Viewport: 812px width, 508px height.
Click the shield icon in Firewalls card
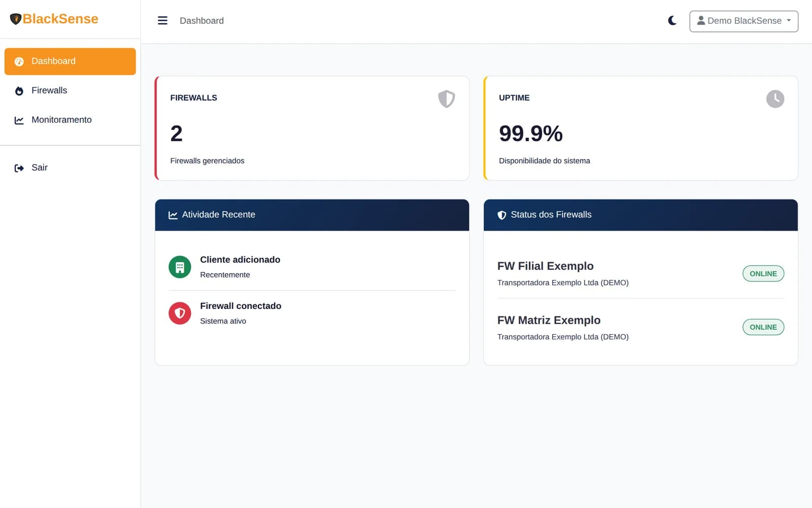[447, 99]
